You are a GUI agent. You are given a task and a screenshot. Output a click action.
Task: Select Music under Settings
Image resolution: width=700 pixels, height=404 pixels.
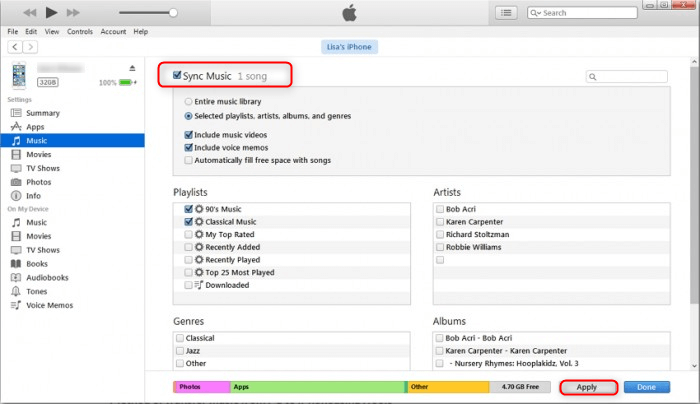72,141
